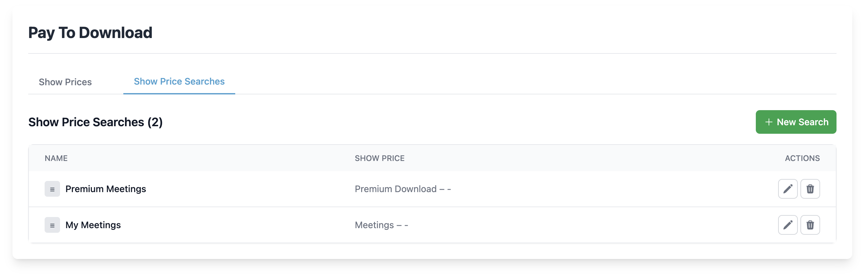Click the New Search button
This screenshot has width=868, height=278.
796,122
